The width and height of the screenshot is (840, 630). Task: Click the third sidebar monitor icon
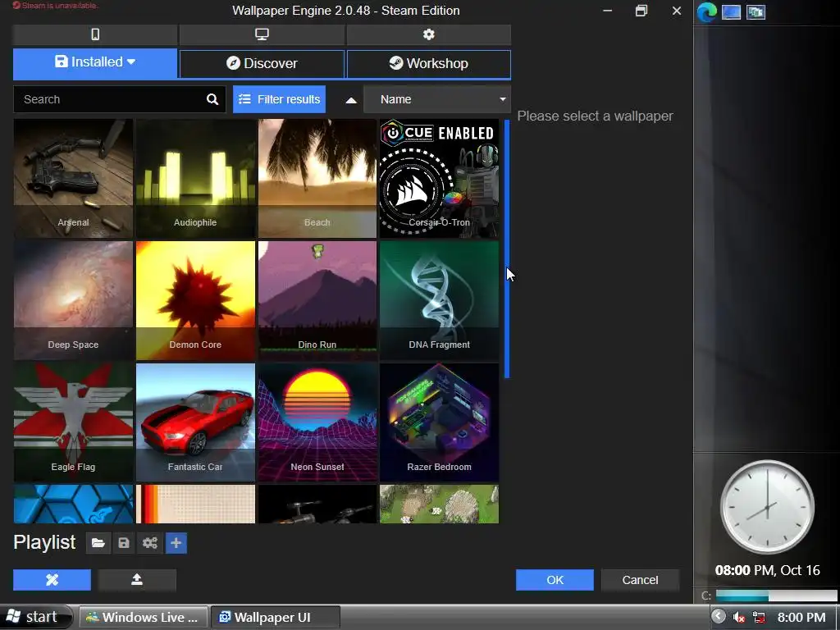(756, 11)
